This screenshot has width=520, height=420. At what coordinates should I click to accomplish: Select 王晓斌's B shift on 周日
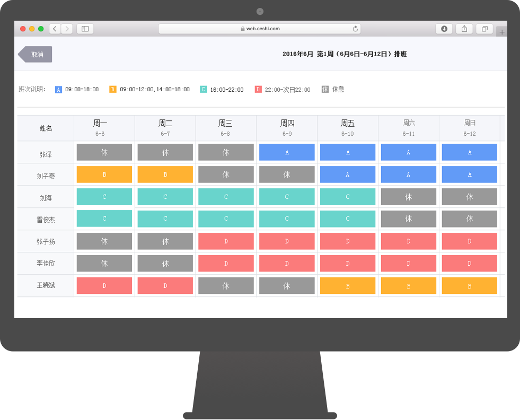pos(470,286)
